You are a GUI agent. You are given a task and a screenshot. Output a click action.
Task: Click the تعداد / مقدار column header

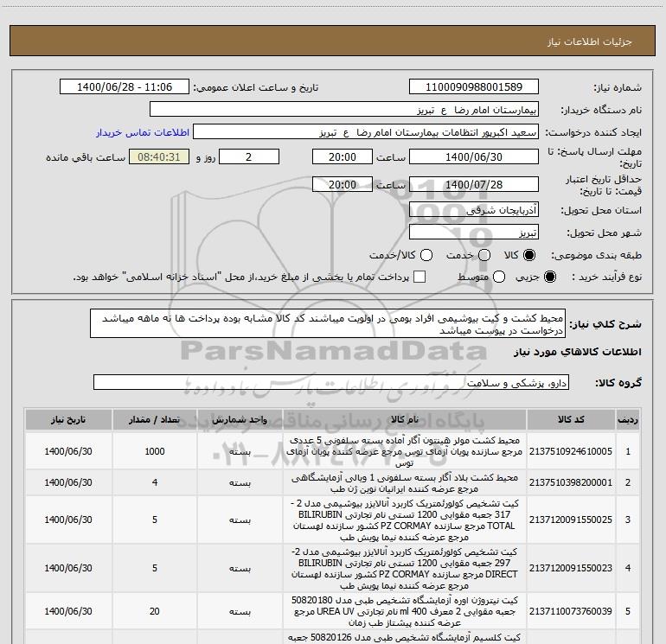(x=155, y=419)
